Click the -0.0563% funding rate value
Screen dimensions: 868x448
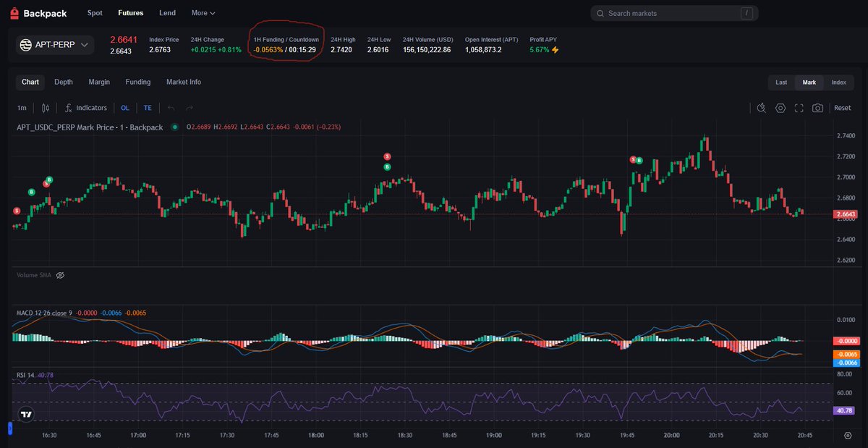click(x=268, y=50)
